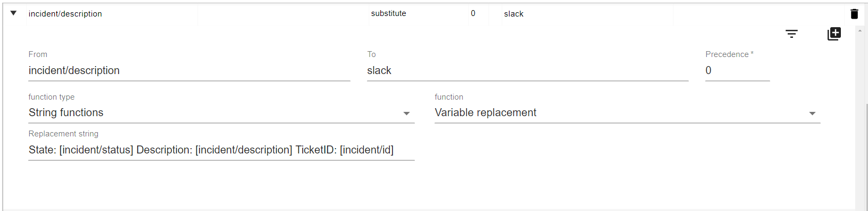Focus the From field containing incident/description
The height and width of the screenshot is (211, 868).
point(189,70)
